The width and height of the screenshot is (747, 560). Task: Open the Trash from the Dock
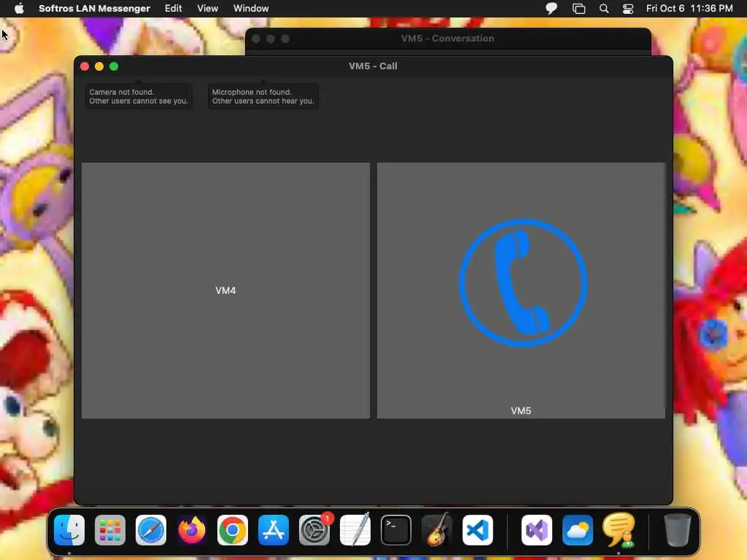tap(678, 530)
